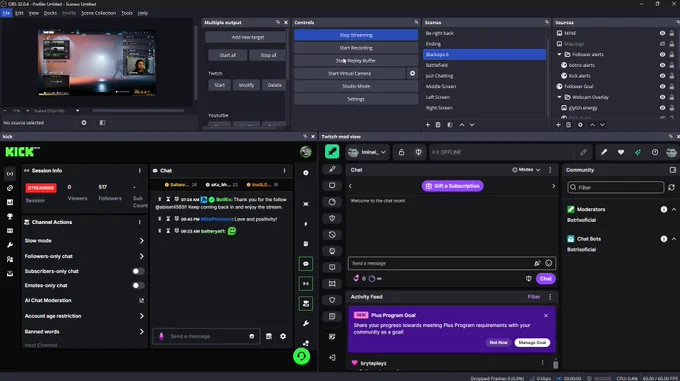Unlock the Follower Goal source lock
Screen dimensions: 680x381
[x=672, y=86]
